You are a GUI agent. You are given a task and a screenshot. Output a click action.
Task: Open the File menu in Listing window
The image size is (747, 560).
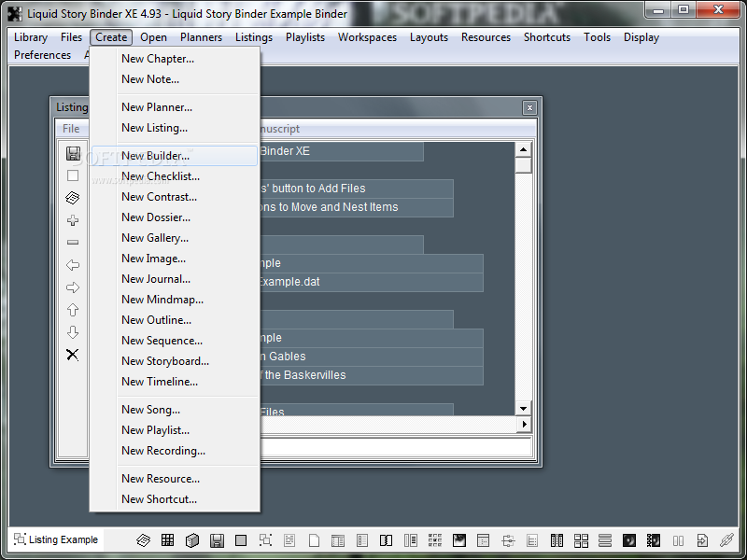coord(71,129)
